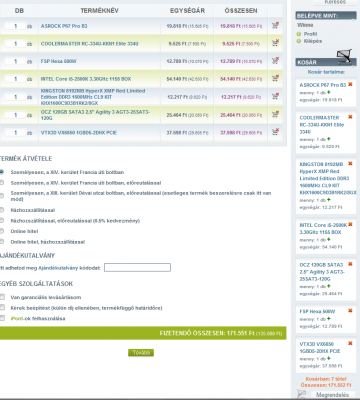Increase OCZ quantity with green plus in sidebar
This screenshot has height=400, width=360.
[329, 286]
